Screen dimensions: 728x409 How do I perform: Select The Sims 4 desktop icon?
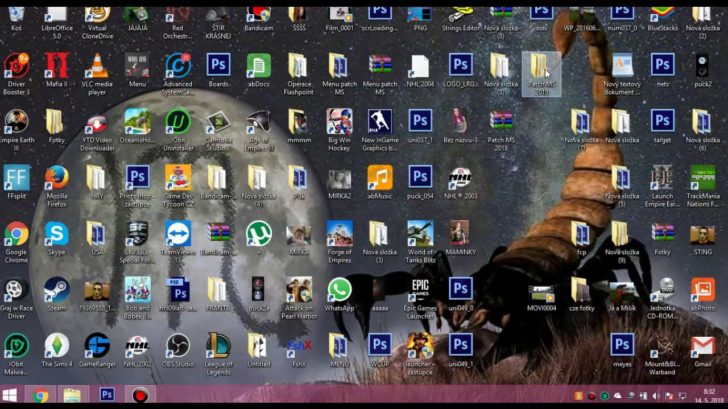(56, 346)
